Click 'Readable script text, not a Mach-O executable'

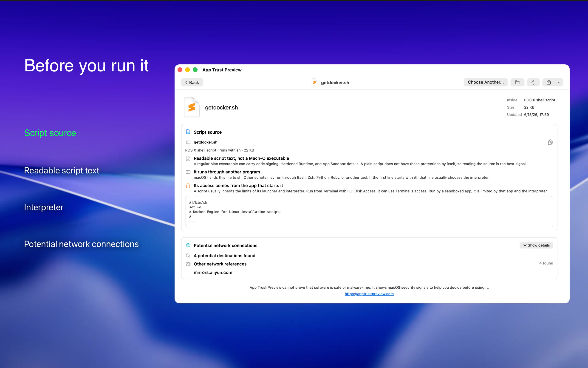[241, 158]
